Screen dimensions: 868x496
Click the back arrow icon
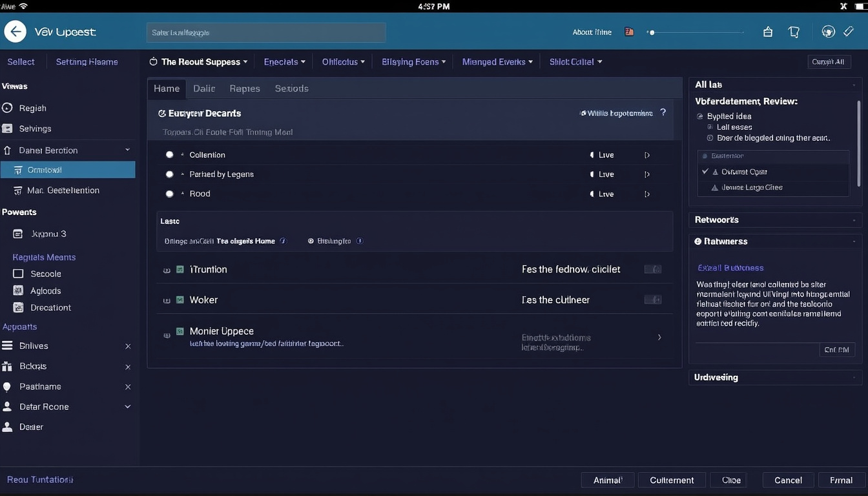point(15,32)
